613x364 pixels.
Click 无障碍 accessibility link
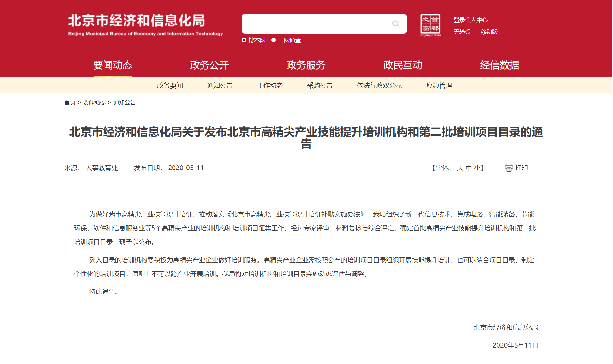(462, 32)
